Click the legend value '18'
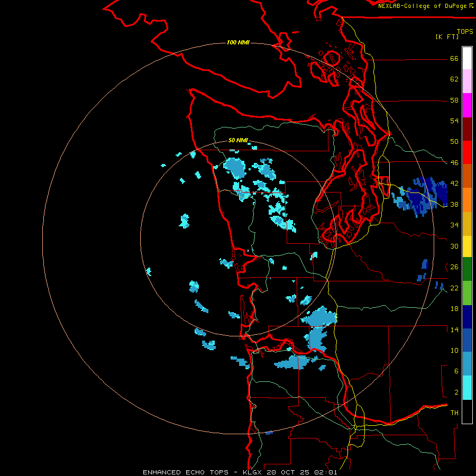The image size is (476, 476). [x=454, y=309]
